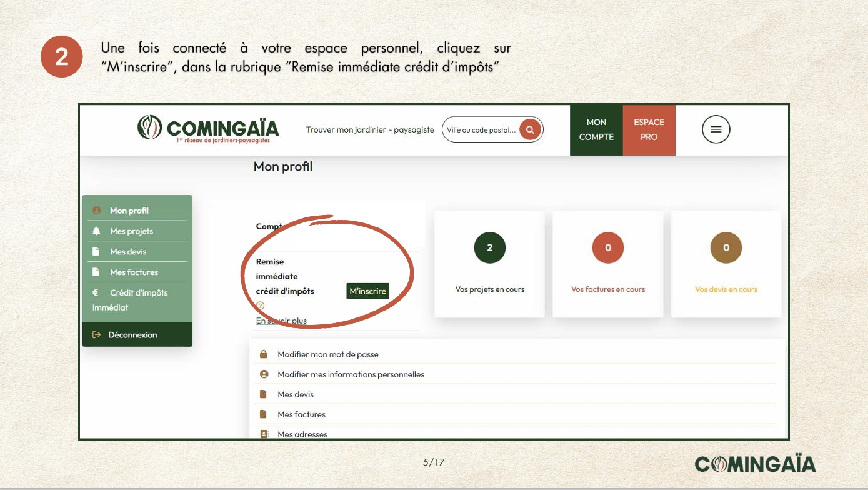Click the green circle showing 2 projects
The image size is (868, 490).
coord(489,247)
